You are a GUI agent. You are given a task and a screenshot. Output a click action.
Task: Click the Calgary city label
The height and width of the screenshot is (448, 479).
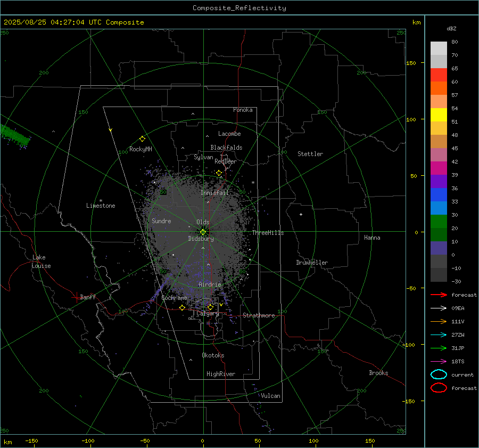(x=208, y=313)
